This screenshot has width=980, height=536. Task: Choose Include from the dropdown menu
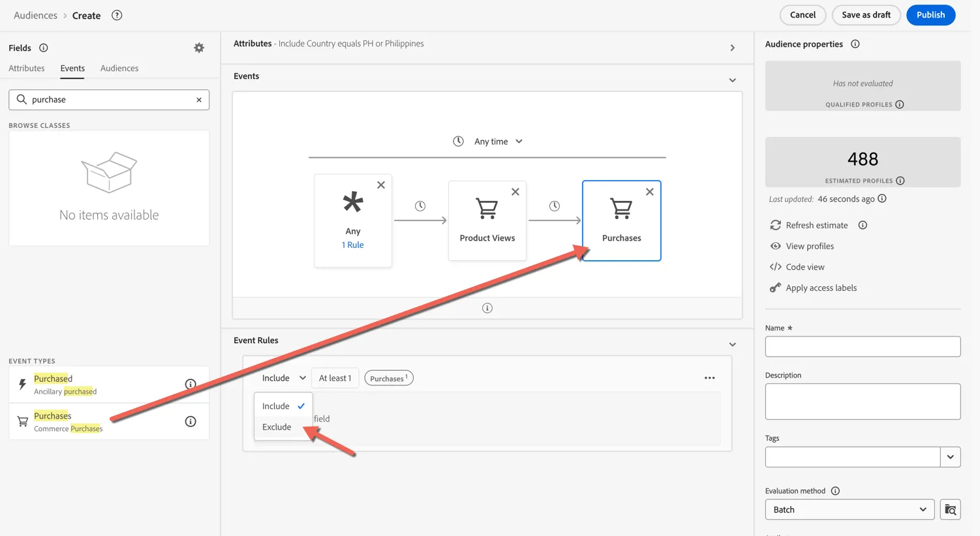(283, 406)
